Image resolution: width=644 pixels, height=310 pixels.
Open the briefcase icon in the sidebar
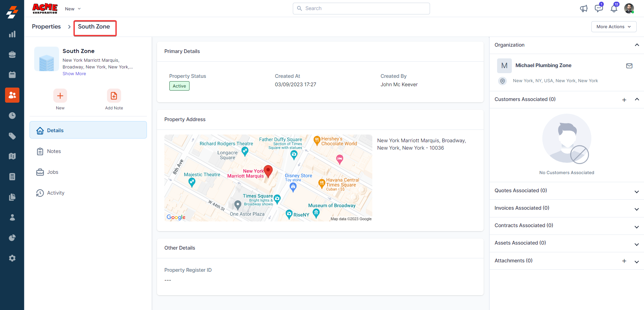[x=12, y=54]
